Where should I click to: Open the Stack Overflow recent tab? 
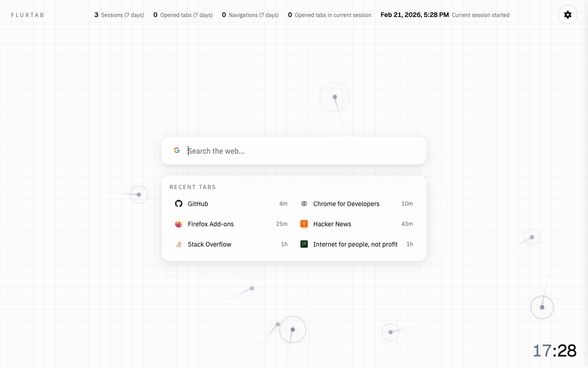click(x=209, y=244)
